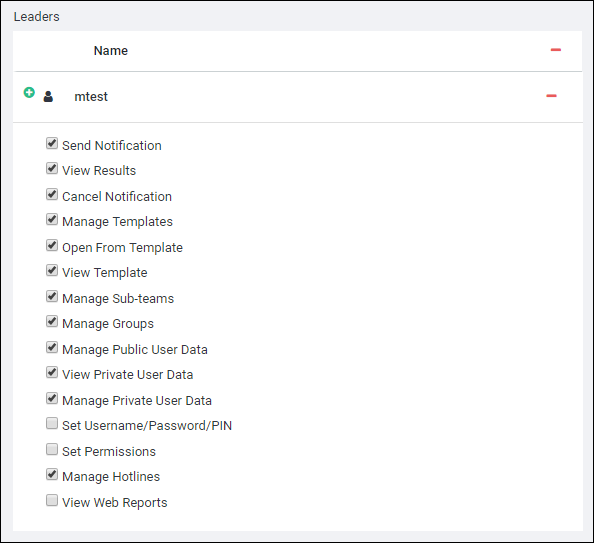Disable Manage Sub-teams permission
The image size is (594, 543).
(52, 296)
